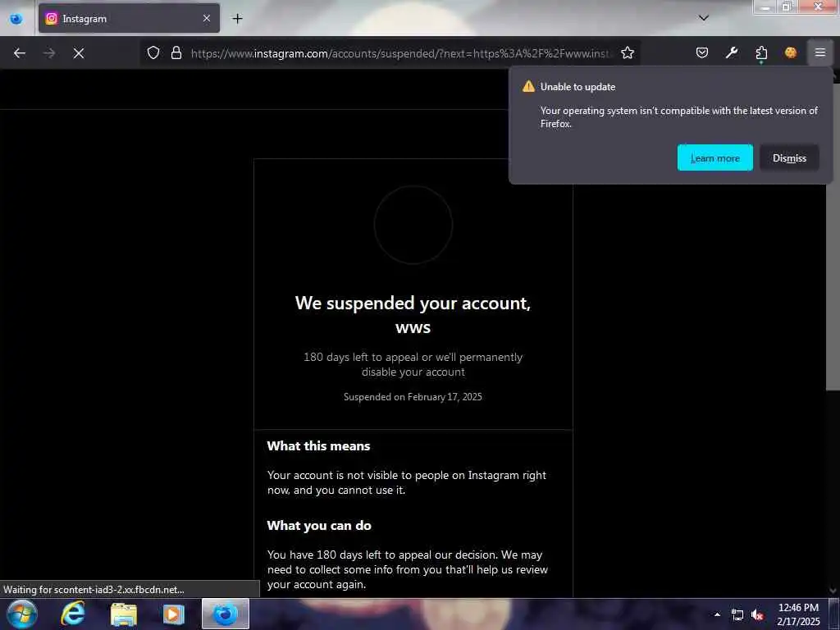Stop loading the page
The height and width of the screenshot is (630, 840).
pos(79,53)
